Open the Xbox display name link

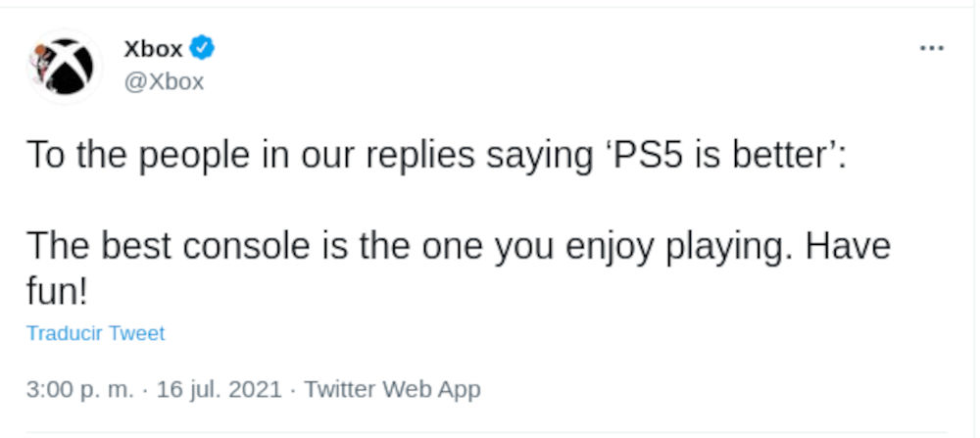tap(154, 48)
